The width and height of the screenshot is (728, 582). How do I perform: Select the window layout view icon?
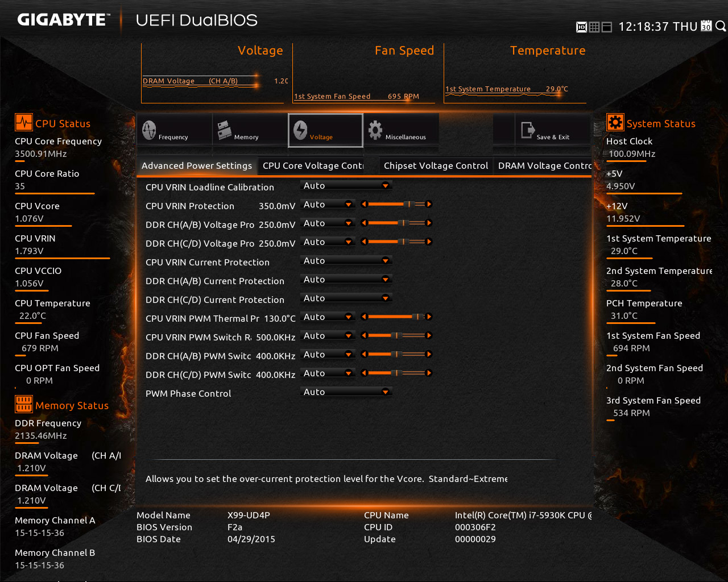point(607,27)
